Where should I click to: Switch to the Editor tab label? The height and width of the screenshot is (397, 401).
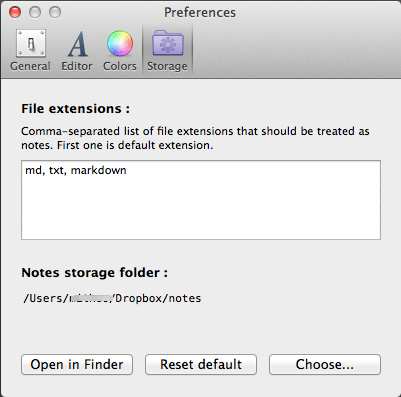click(77, 66)
